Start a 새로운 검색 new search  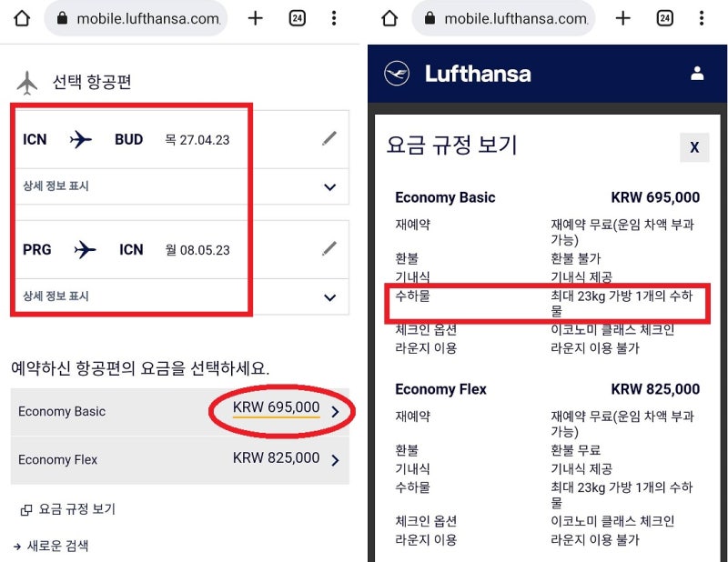[x=57, y=546]
